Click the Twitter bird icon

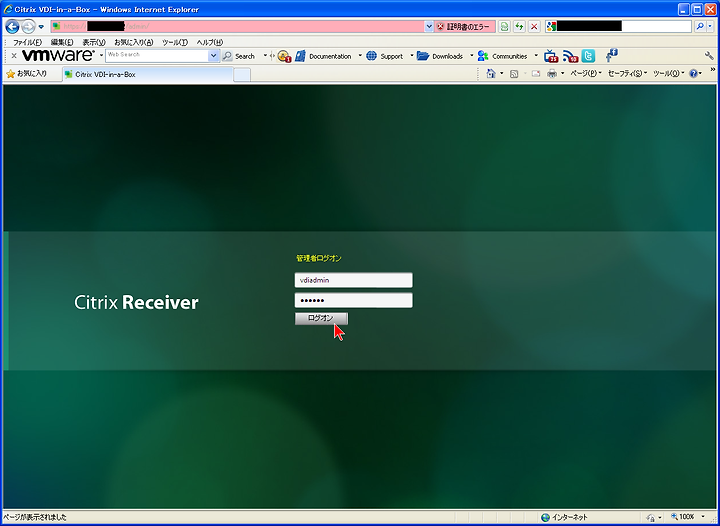click(588, 56)
